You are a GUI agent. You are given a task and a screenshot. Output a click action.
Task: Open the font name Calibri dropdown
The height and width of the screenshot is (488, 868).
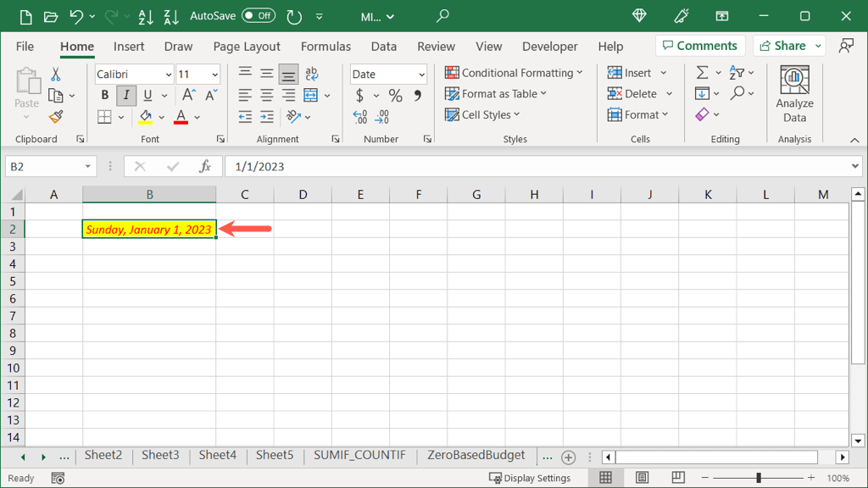[x=169, y=75]
